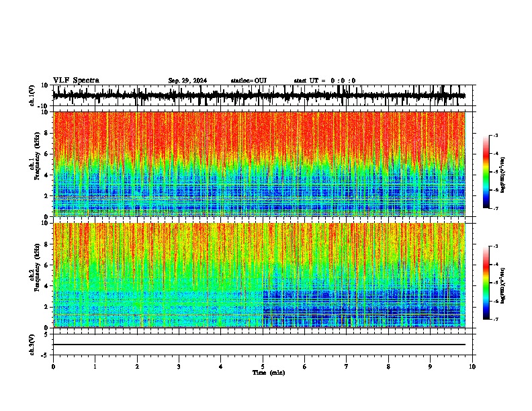Click the 'start UT = 0 : 0 : 0' text
The image size is (532, 411).
[x=324, y=81]
